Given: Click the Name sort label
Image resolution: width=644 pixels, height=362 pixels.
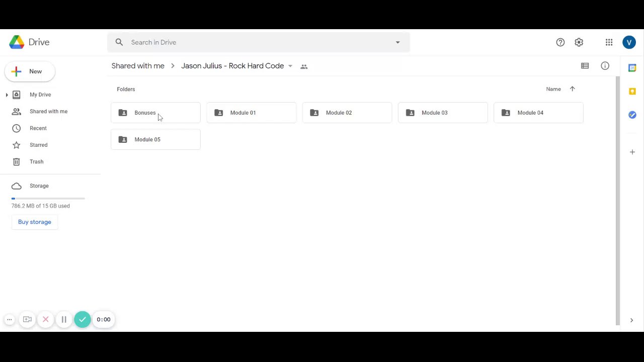Looking at the screenshot, I should (x=553, y=89).
